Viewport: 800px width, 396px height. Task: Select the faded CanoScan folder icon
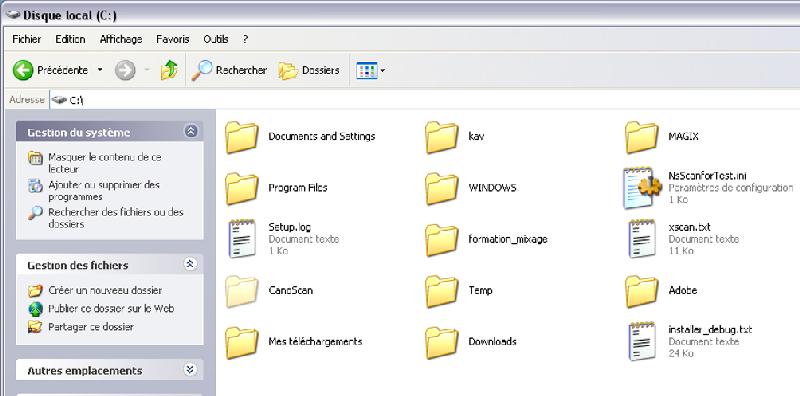click(242, 291)
